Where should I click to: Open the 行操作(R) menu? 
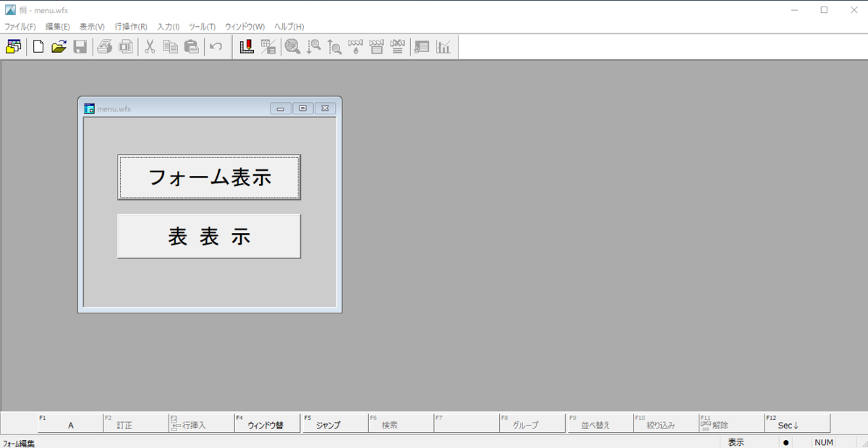click(x=131, y=27)
